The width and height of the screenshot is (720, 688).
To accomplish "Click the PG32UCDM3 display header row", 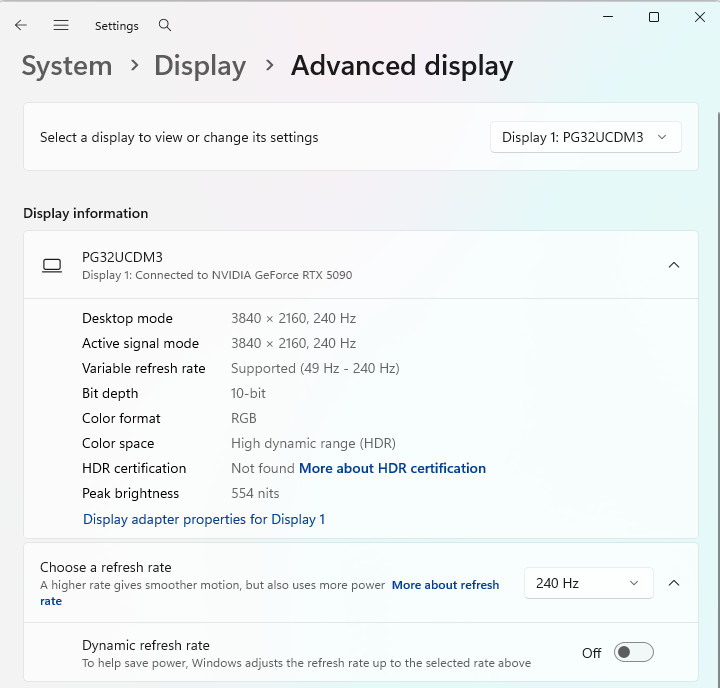I will coord(361,265).
